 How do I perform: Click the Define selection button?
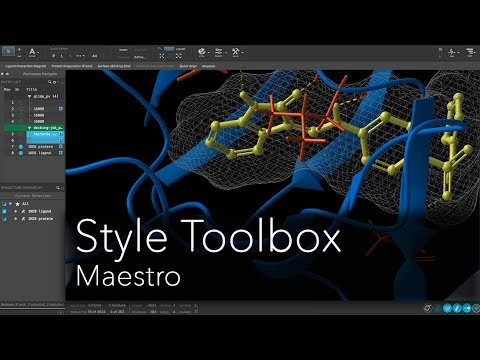click(x=139, y=57)
